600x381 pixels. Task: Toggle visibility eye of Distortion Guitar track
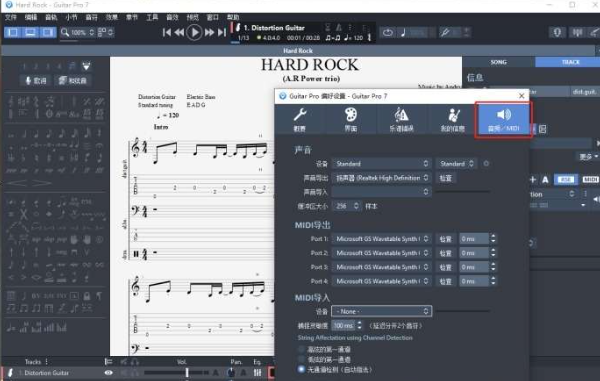[109, 373]
